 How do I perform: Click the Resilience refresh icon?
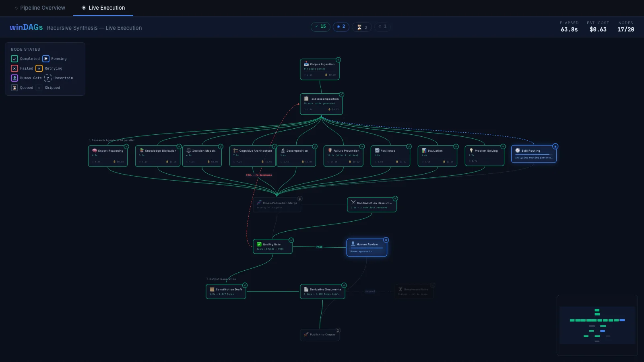point(377,150)
